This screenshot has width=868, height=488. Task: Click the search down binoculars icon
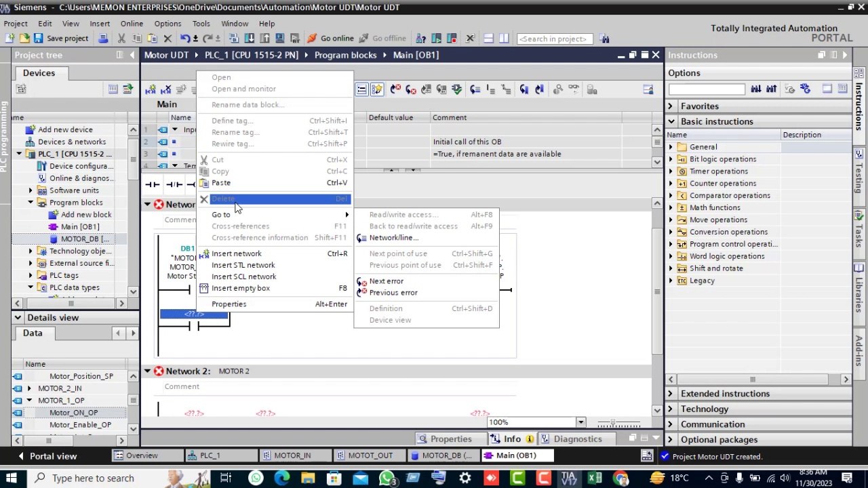[755, 89]
